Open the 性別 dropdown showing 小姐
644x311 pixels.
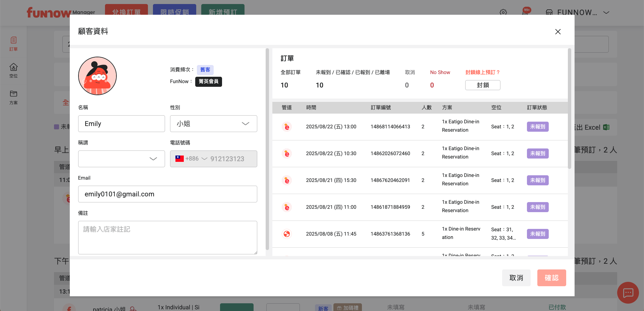point(213,124)
